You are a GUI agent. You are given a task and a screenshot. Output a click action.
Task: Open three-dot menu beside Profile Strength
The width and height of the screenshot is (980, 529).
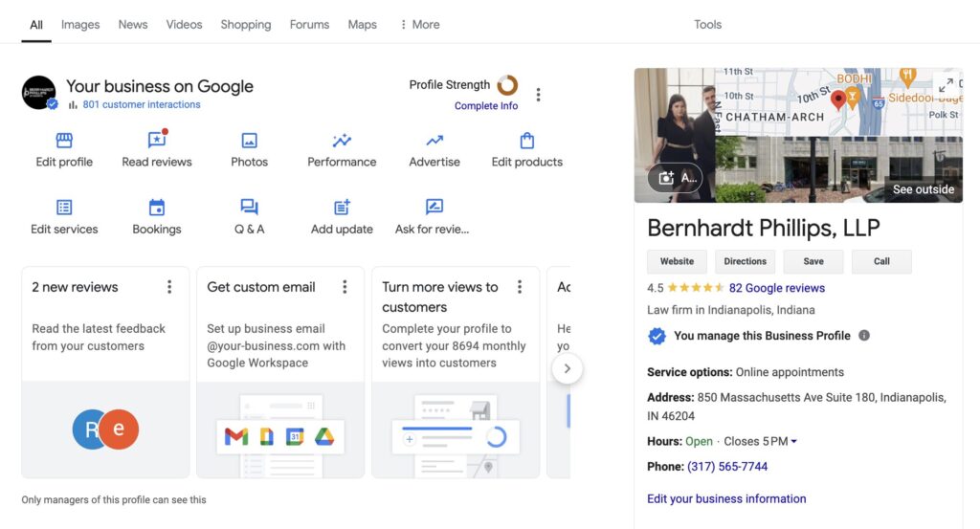click(538, 95)
